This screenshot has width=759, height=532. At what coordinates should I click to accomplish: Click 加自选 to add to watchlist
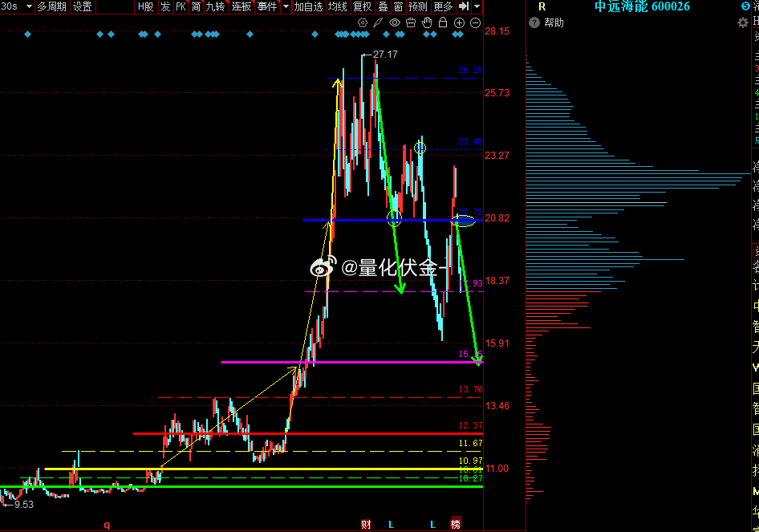(x=308, y=6)
